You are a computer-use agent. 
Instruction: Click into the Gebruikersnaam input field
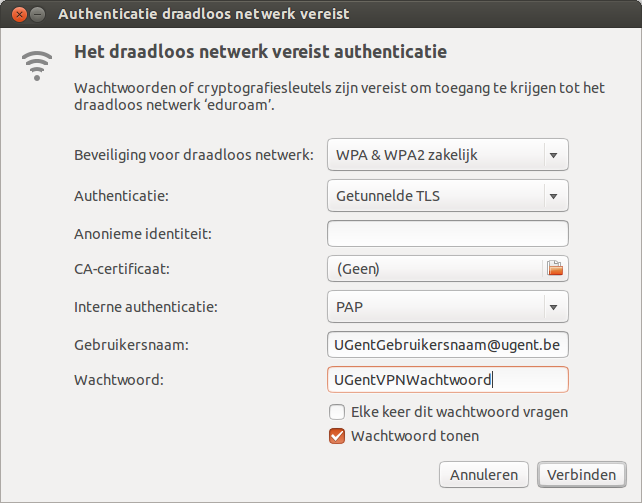tap(447, 344)
